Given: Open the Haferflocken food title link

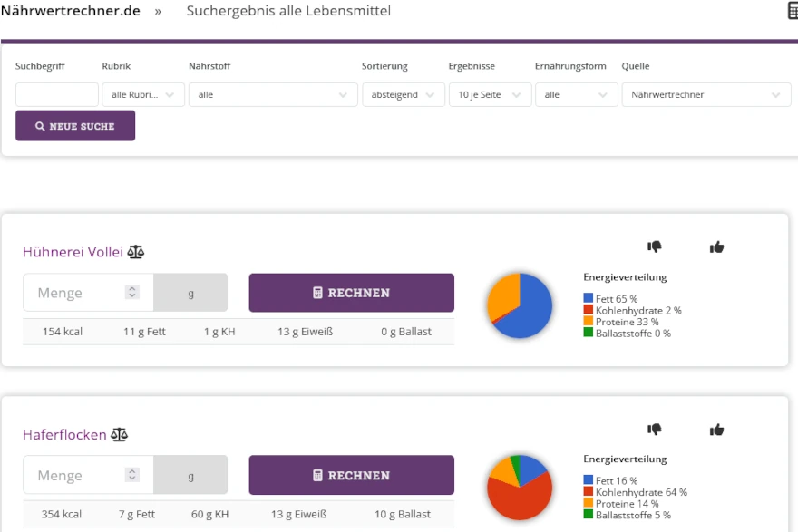Looking at the screenshot, I should 64,435.
